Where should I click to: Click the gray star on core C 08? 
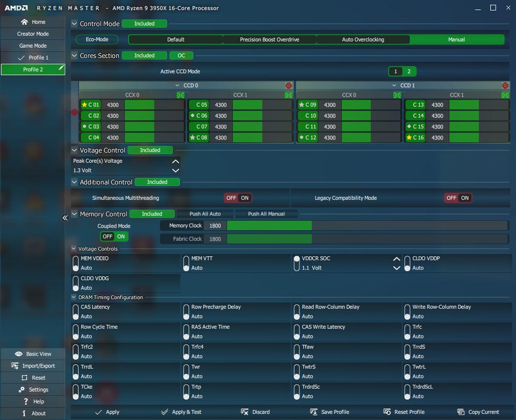pos(192,137)
